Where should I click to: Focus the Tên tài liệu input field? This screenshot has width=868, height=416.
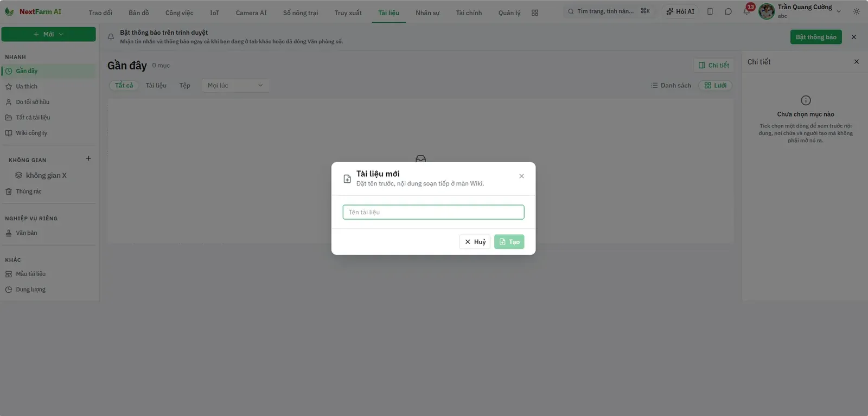click(433, 212)
